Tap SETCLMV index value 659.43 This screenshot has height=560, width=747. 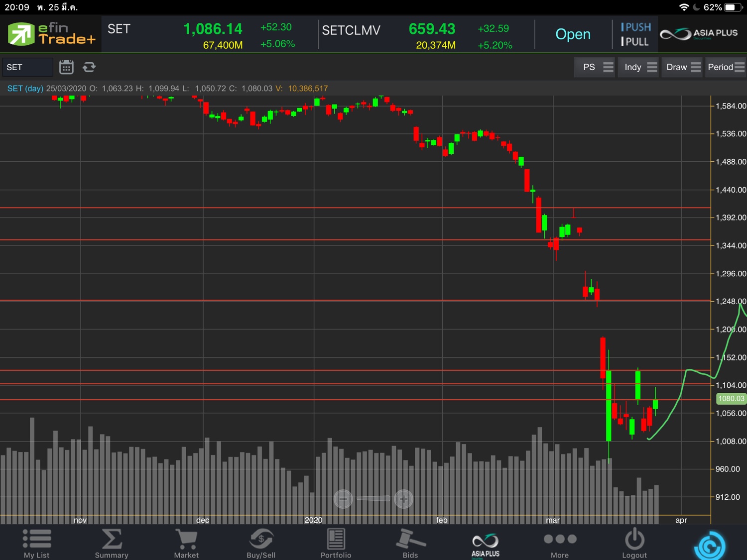(432, 29)
